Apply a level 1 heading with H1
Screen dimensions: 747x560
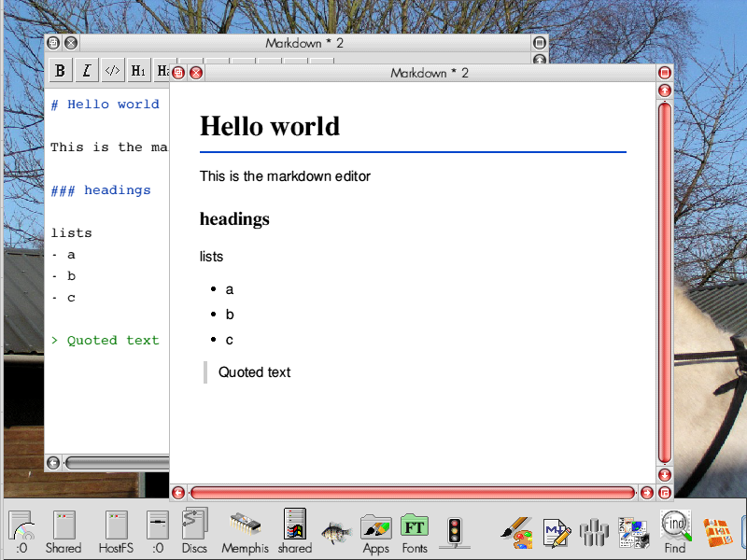coord(138,71)
